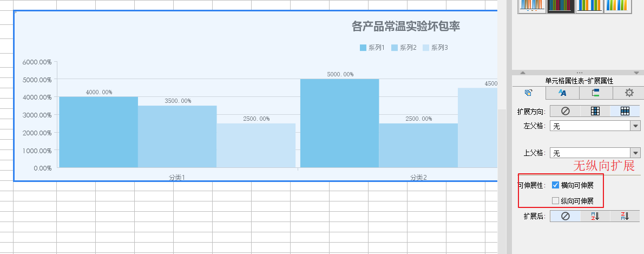Uncheck the 横向可伸展 checkbox

point(556,185)
